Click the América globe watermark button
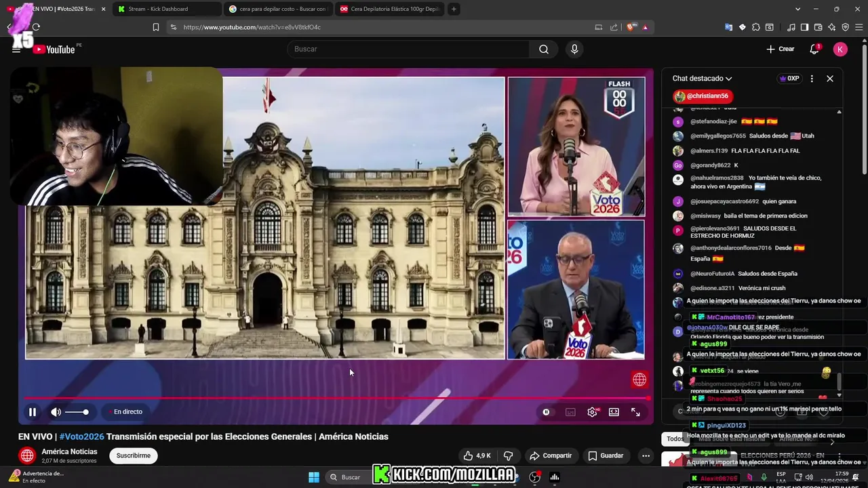Screen dimensions: 868x488 639,380
